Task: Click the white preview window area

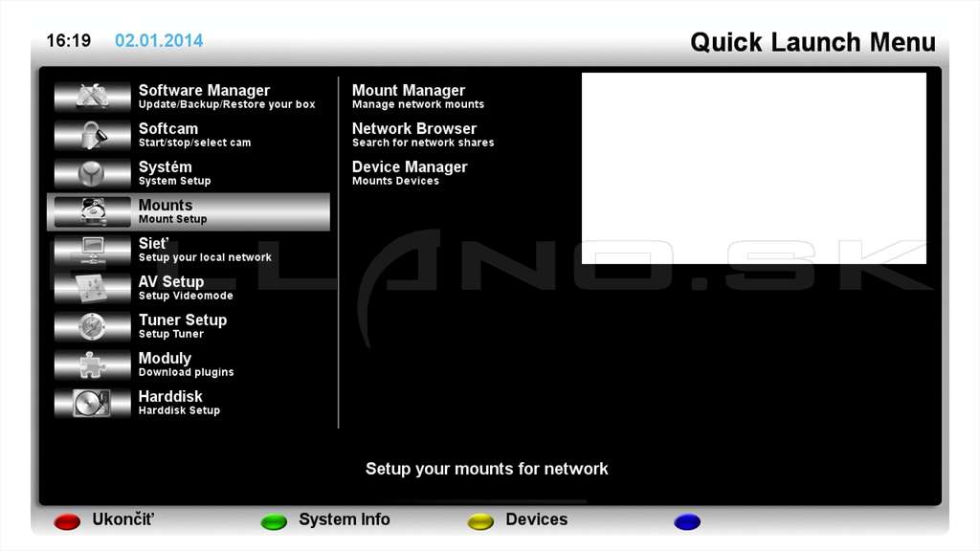Action: [x=754, y=168]
